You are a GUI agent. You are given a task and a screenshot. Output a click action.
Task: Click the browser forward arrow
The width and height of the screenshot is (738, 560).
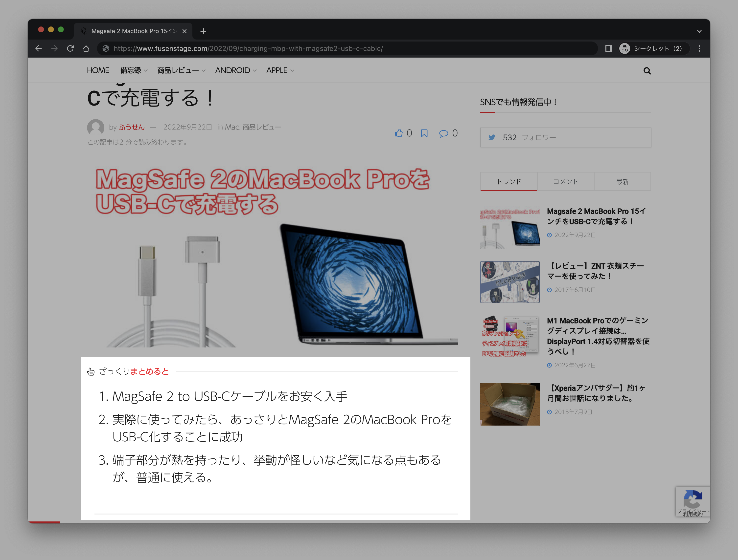coord(54,49)
